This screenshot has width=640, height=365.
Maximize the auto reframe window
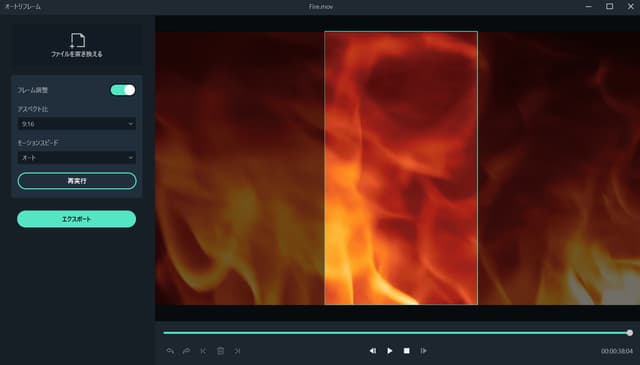(609, 6)
